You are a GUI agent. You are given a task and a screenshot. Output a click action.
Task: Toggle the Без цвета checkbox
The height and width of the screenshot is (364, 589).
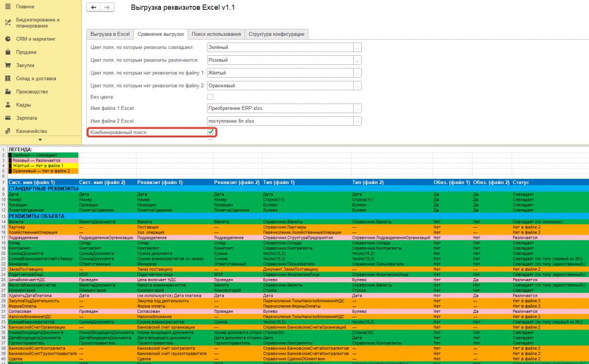click(x=211, y=97)
